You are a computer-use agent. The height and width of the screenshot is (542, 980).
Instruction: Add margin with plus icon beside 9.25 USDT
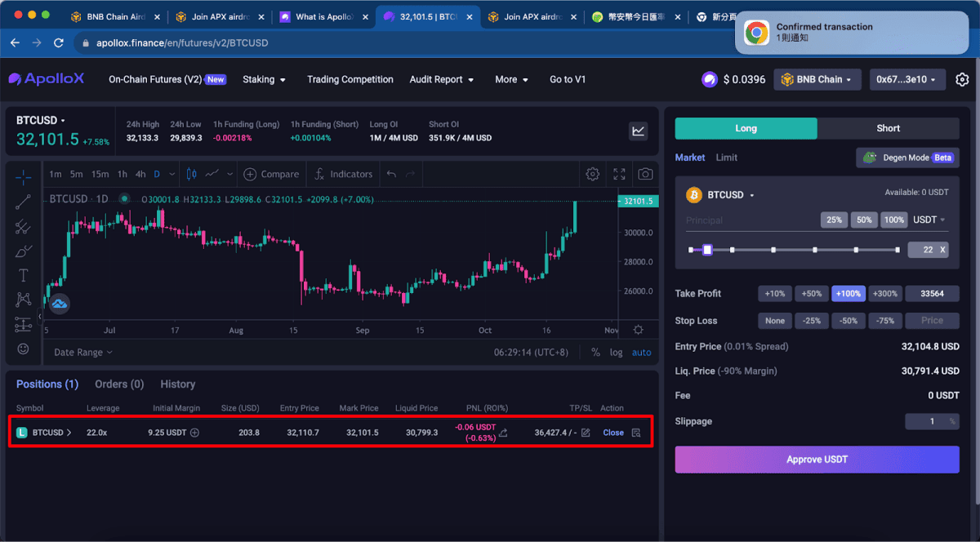click(194, 433)
